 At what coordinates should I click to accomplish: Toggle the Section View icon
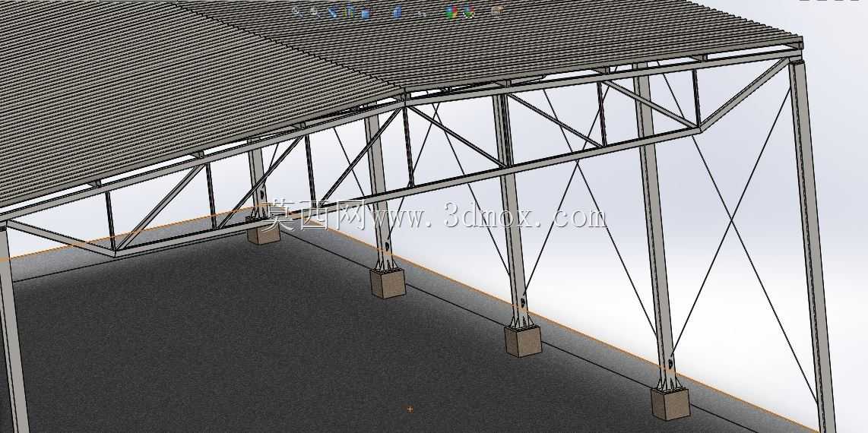pos(350,11)
